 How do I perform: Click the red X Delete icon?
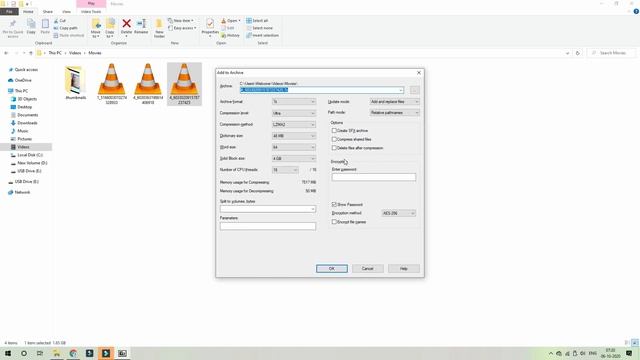(x=127, y=24)
